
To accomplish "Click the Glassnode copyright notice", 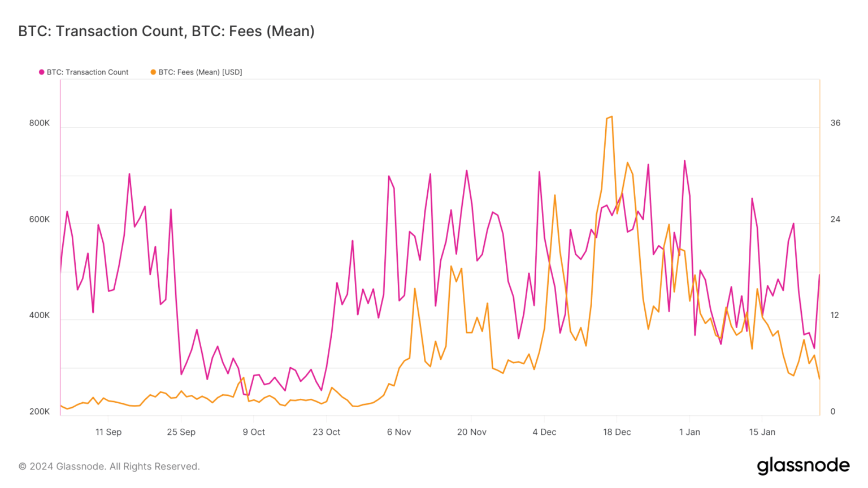I will [109, 467].
